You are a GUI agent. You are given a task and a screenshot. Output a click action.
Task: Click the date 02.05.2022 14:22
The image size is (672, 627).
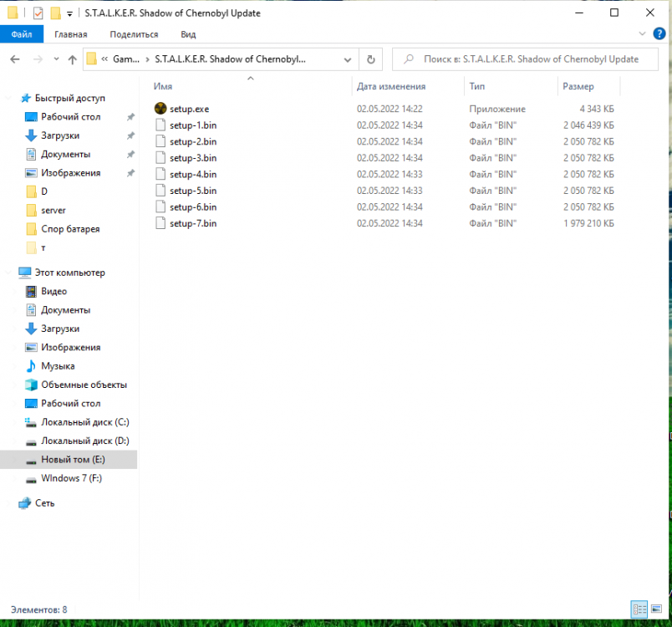[389, 109]
